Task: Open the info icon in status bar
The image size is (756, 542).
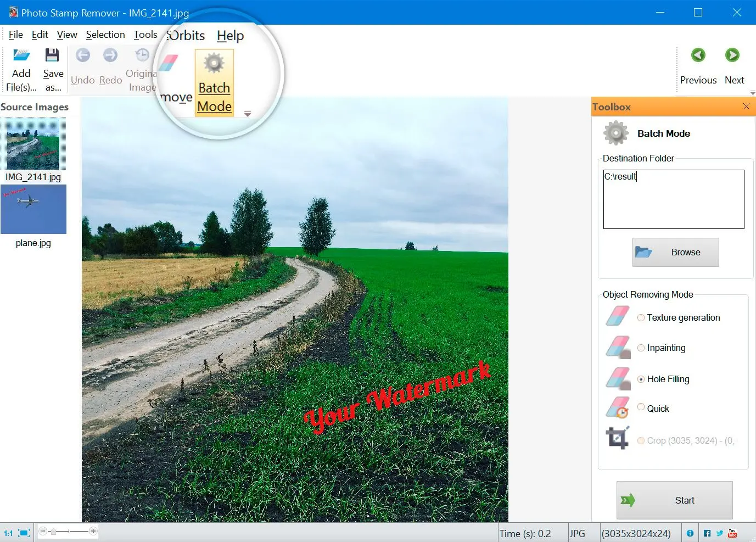Action: pyautogui.click(x=690, y=533)
